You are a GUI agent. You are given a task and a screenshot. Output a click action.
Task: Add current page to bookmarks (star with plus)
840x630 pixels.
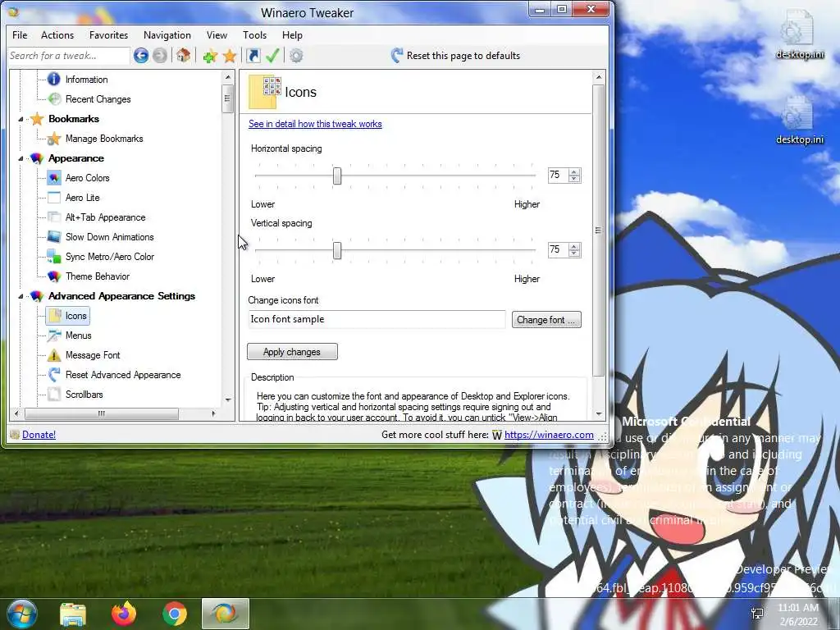click(x=210, y=56)
